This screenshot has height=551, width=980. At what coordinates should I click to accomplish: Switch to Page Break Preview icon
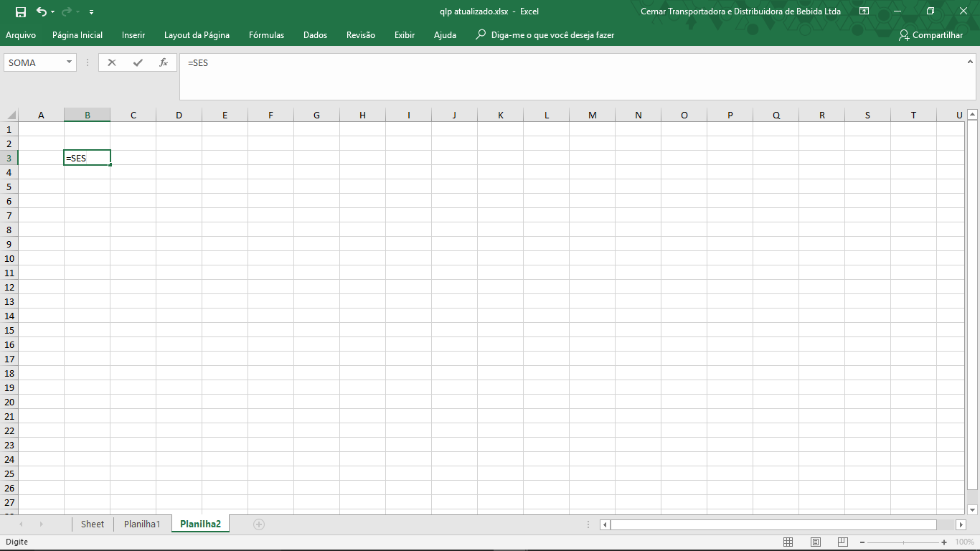pos(843,542)
